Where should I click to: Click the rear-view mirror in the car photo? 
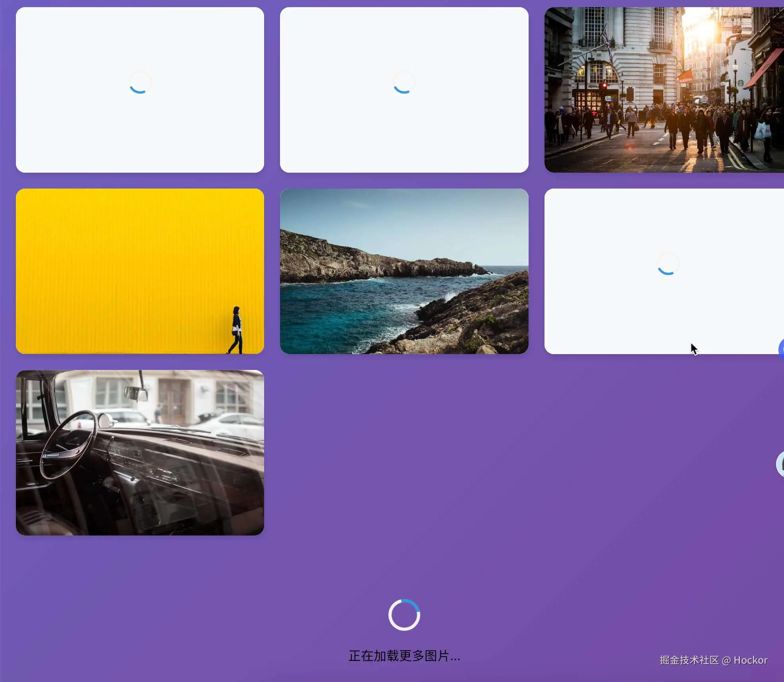[136, 393]
